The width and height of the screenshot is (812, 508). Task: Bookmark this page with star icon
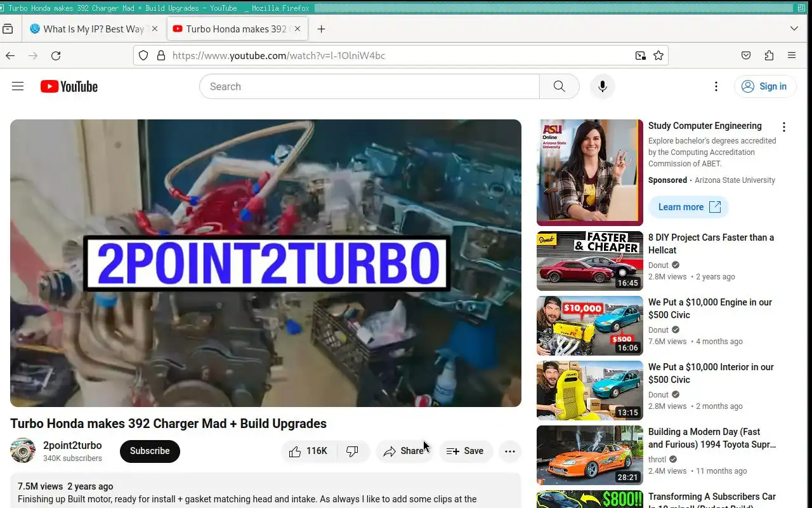tap(658, 56)
